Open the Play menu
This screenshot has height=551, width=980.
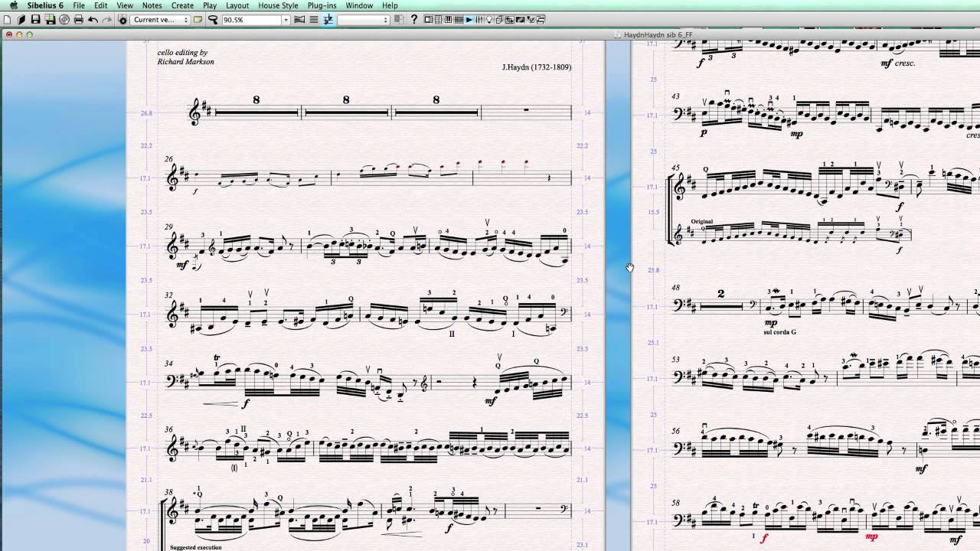(x=210, y=5)
